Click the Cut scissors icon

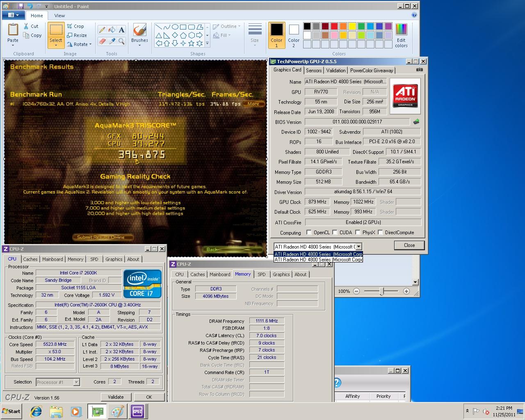pyautogui.click(x=26, y=26)
